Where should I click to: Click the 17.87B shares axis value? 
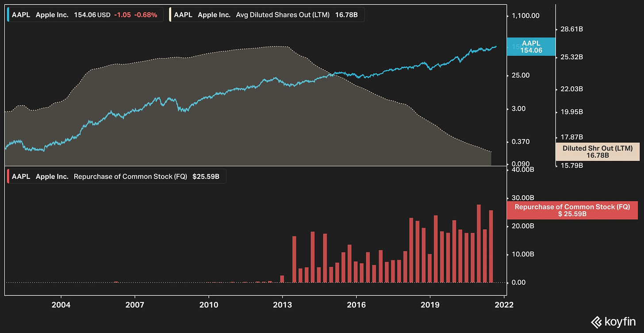571,137
